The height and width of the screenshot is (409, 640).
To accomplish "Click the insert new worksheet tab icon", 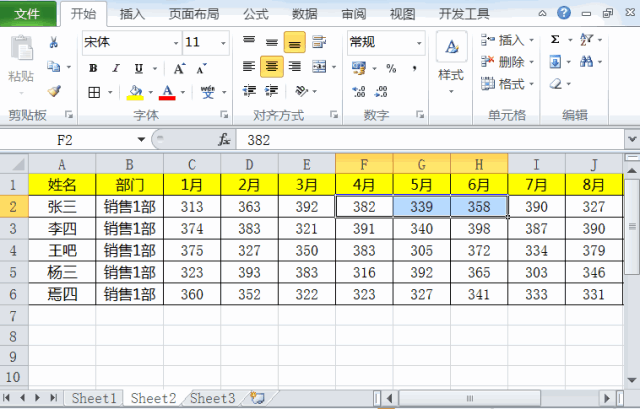I will [x=258, y=398].
